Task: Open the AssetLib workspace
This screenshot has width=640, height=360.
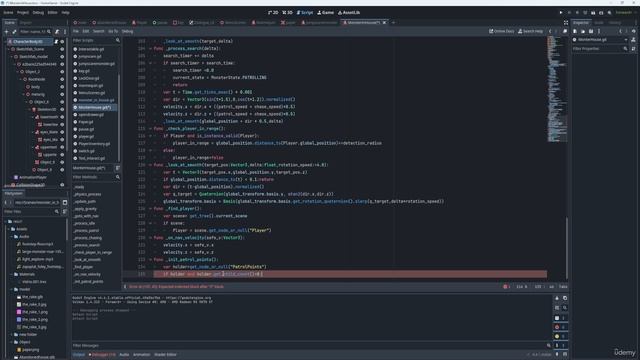Action: (349, 13)
